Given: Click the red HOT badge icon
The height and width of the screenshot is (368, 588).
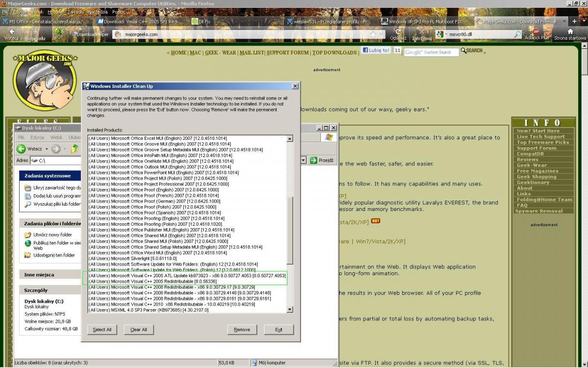Looking at the screenshot, I should click(376, 221).
